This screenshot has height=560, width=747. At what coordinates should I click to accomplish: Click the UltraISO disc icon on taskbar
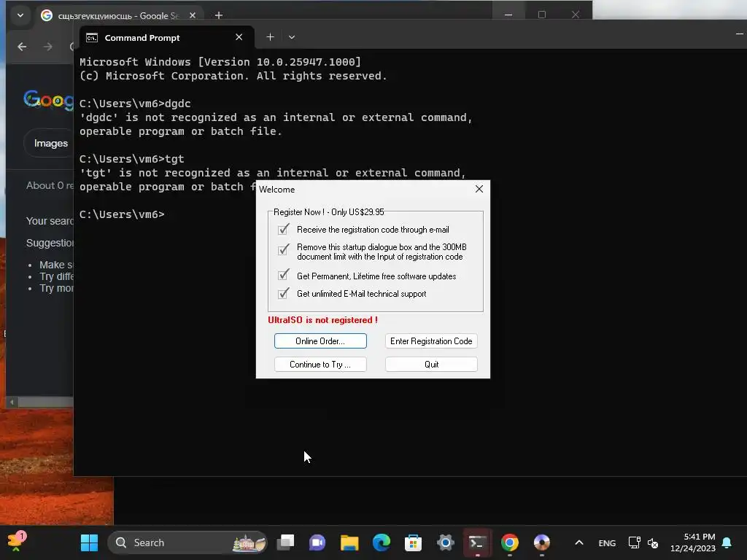(542, 542)
